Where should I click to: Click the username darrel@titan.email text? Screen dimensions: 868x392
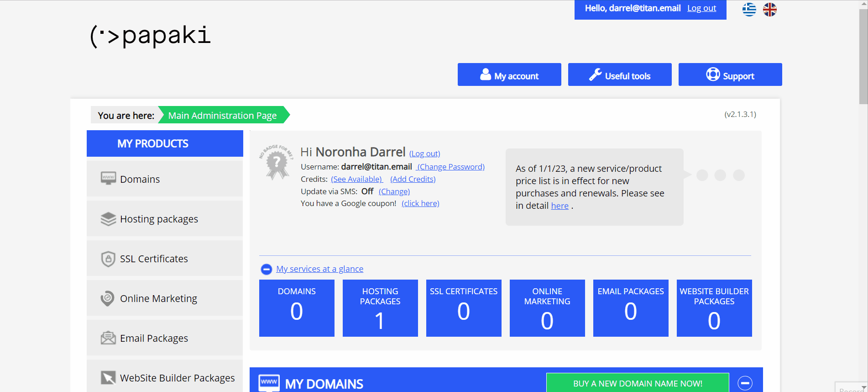tap(376, 167)
